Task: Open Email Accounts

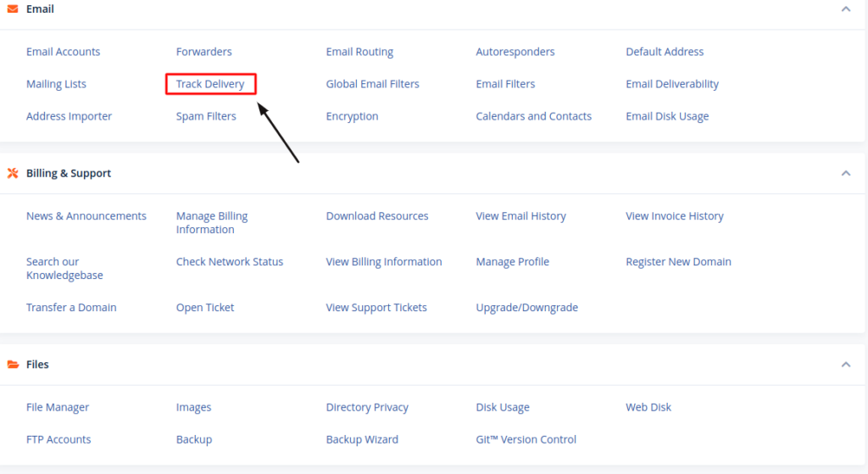Action: tap(63, 52)
